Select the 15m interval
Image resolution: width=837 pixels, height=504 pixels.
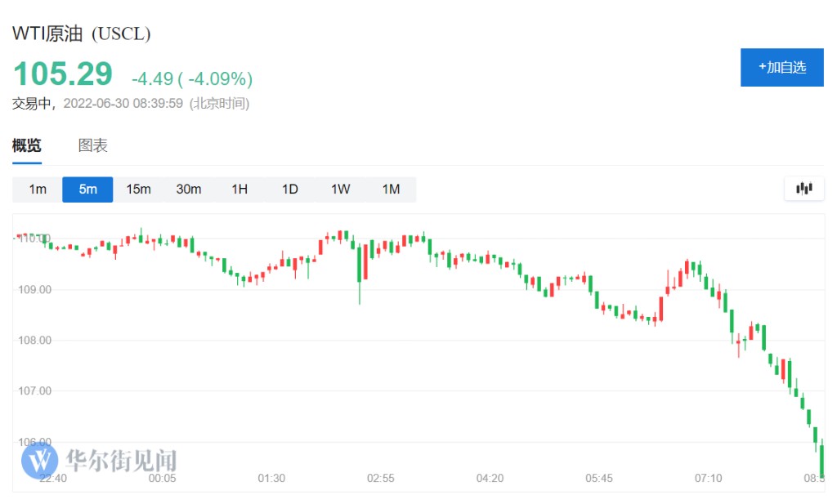[138, 190]
